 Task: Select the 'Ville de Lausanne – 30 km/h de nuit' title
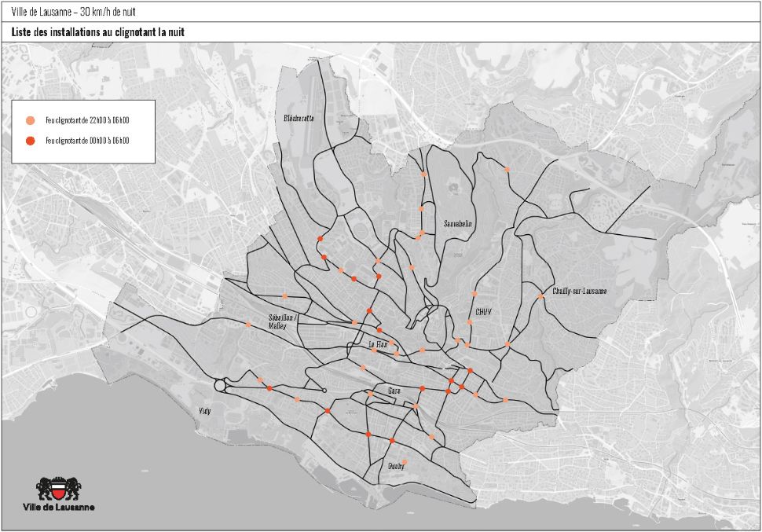click(x=74, y=12)
